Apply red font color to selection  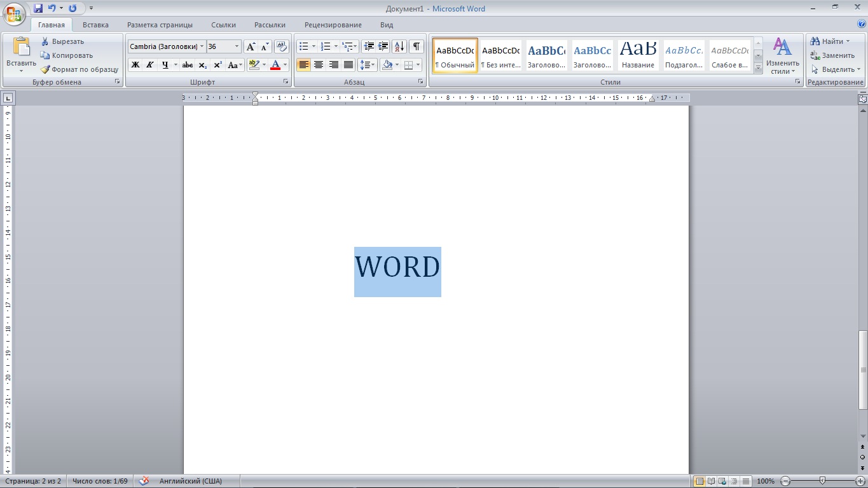[275, 65]
